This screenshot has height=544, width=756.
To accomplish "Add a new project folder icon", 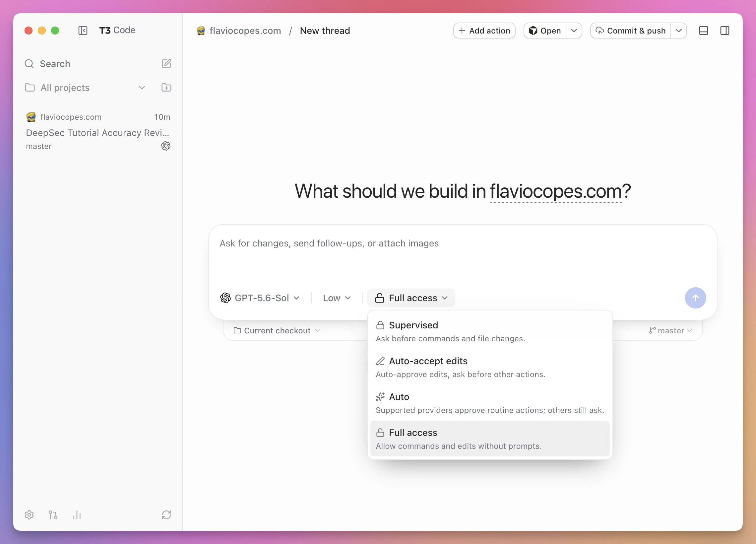I will point(166,88).
